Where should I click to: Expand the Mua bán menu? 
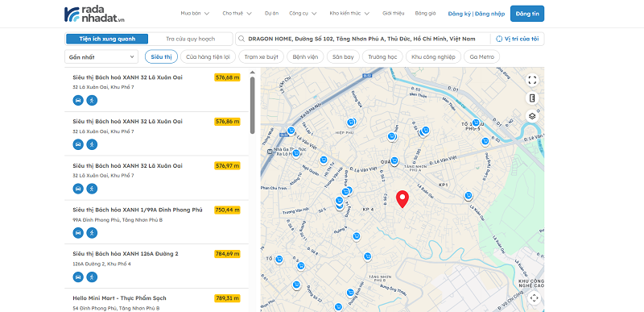click(195, 13)
